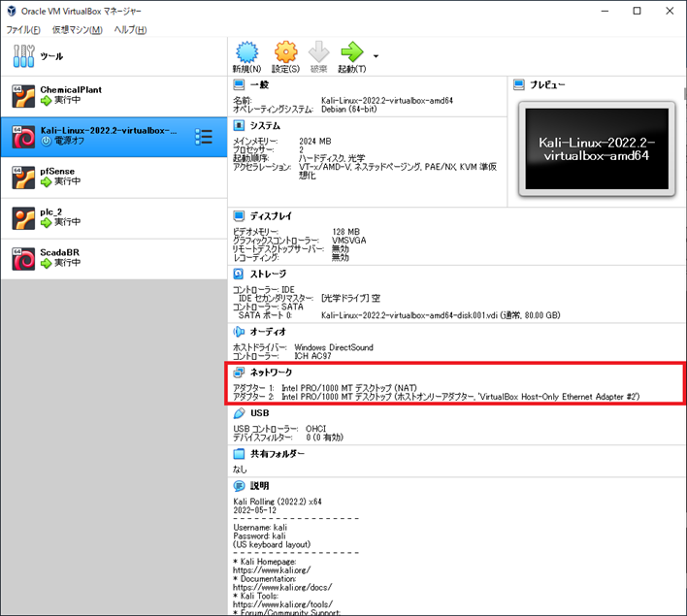
Task: Click the Display (ディスプレイ) section heading
Action: (271, 216)
